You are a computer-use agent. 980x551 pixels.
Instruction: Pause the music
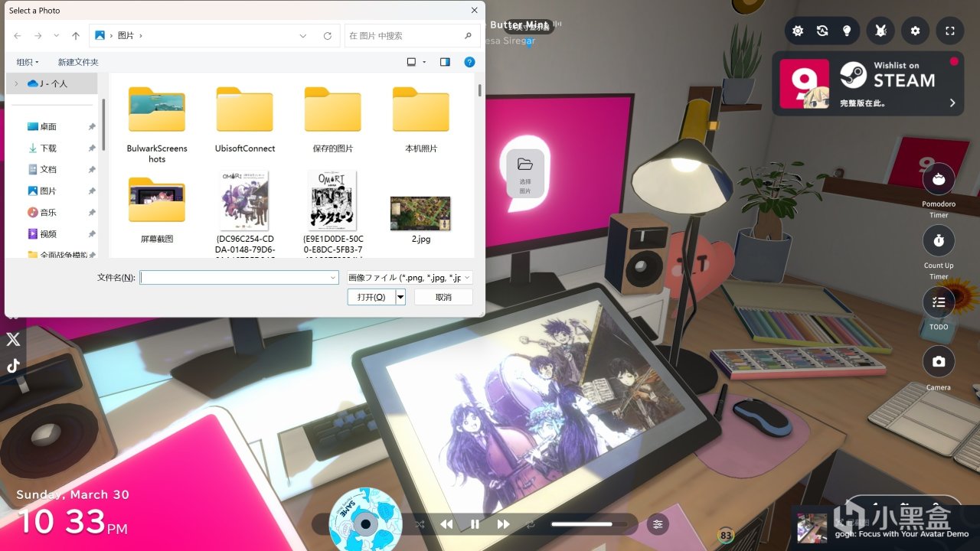pos(475,524)
